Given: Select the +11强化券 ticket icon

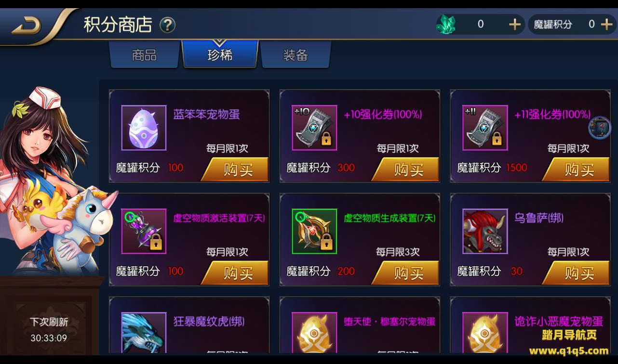Looking at the screenshot, I should pyautogui.click(x=485, y=128).
